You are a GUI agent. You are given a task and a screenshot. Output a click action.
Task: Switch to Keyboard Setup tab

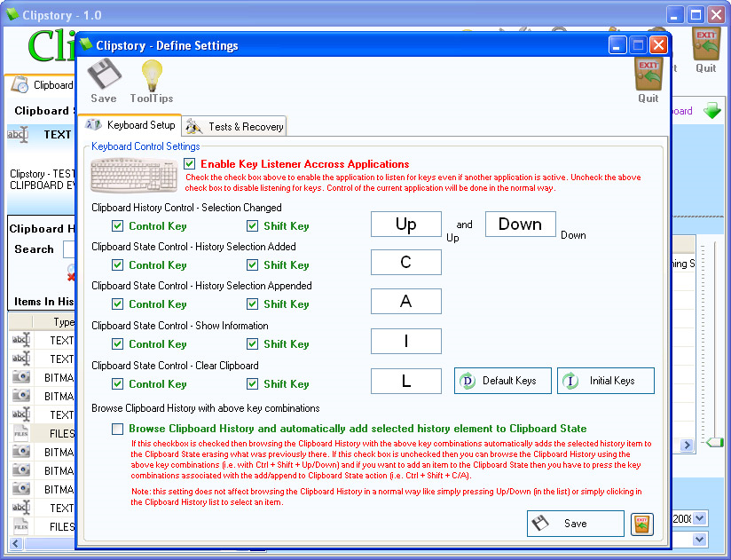point(130,125)
